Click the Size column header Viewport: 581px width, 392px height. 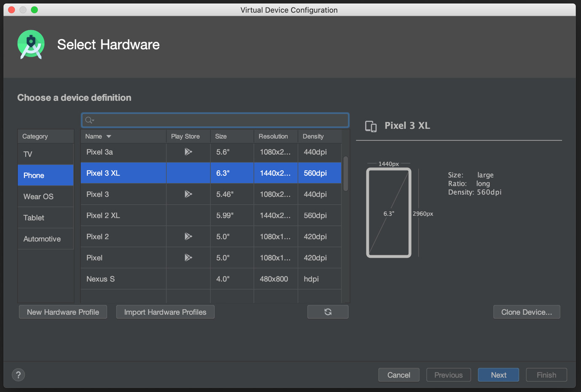point(232,136)
